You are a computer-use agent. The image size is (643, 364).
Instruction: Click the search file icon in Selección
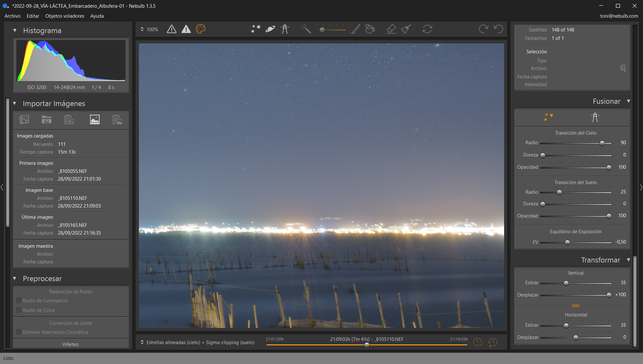click(x=623, y=68)
